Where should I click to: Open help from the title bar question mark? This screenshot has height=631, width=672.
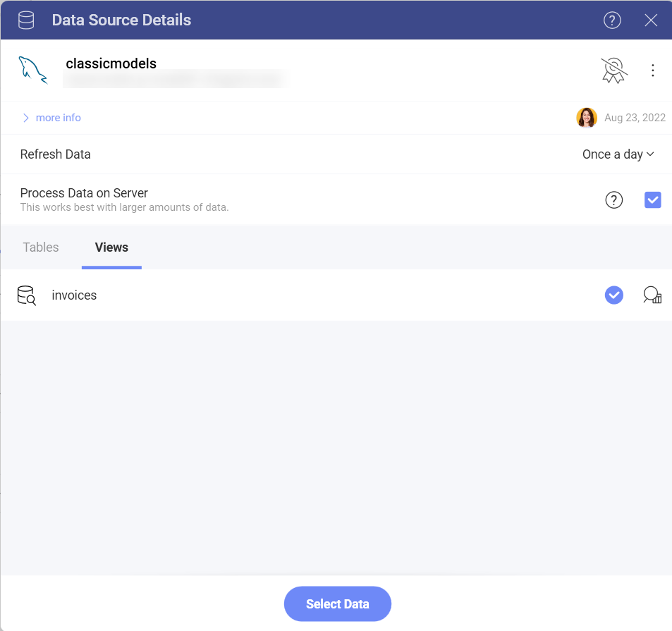(612, 20)
